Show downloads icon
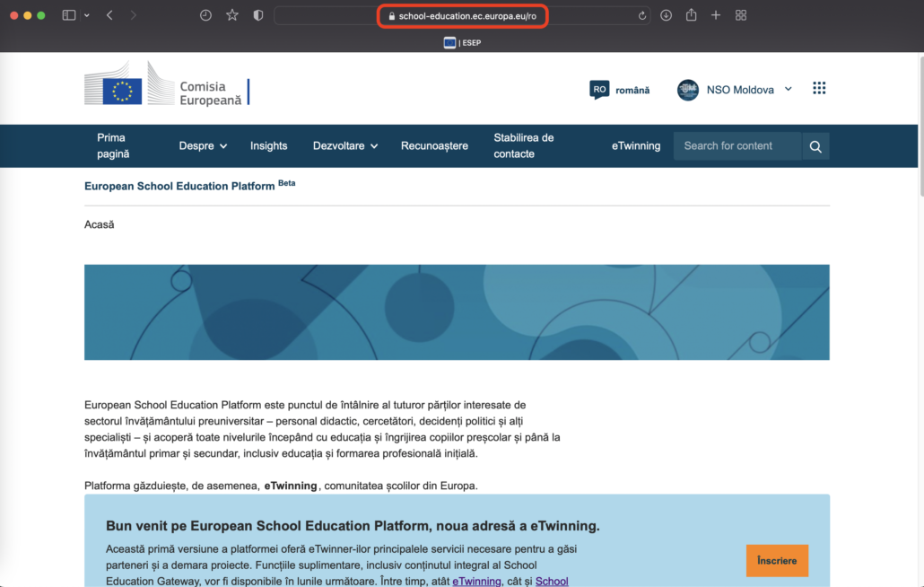Viewport: 924px width, 587px height. (x=666, y=15)
